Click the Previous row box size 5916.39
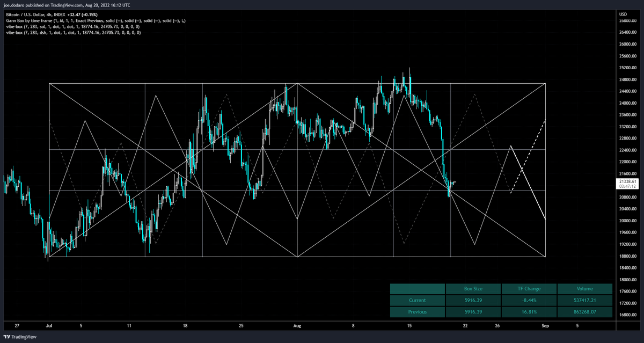 pyautogui.click(x=473, y=311)
